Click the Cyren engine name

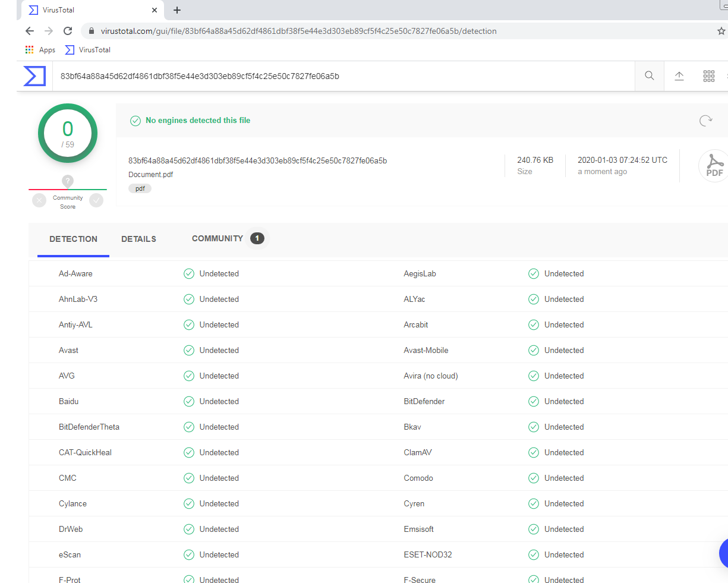tap(414, 503)
